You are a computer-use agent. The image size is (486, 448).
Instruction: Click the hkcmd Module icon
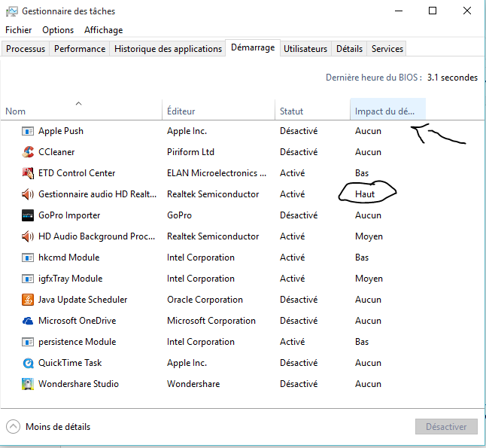click(x=28, y=258)
